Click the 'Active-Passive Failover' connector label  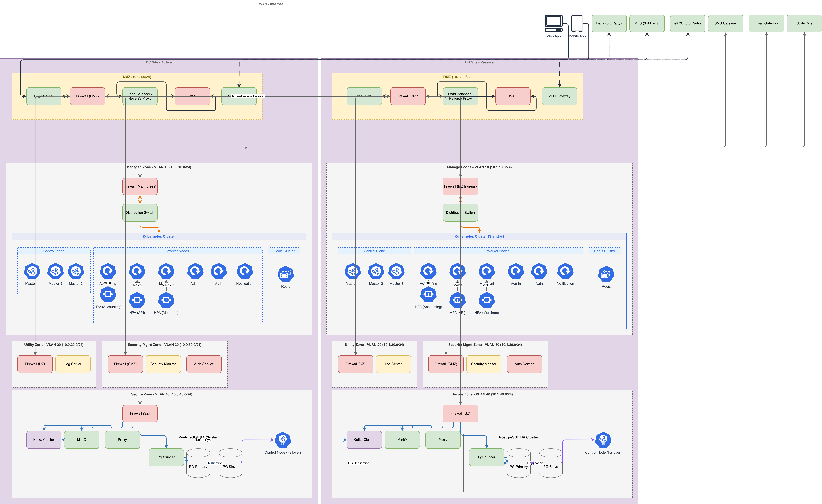coord(248,96)
